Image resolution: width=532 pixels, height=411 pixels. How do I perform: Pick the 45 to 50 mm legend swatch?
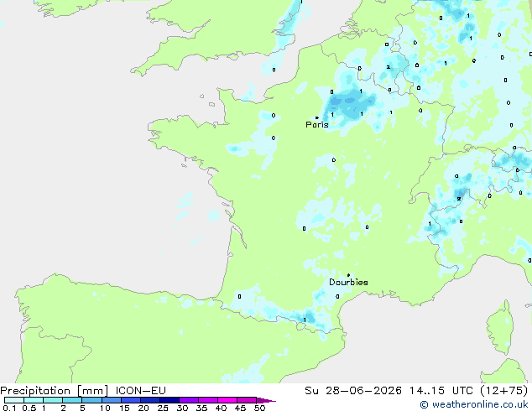tap(247, 400)
